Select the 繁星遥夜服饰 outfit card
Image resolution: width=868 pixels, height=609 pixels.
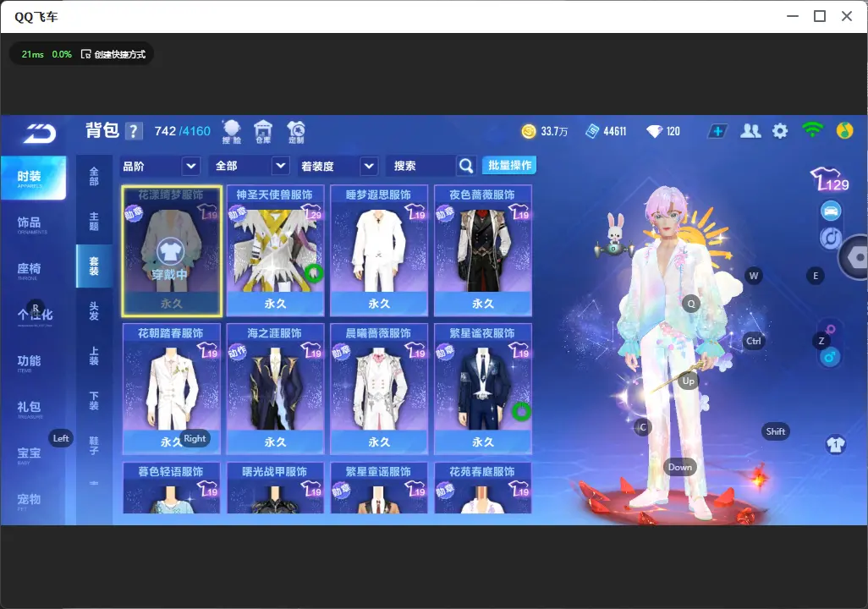pos(483,389)
